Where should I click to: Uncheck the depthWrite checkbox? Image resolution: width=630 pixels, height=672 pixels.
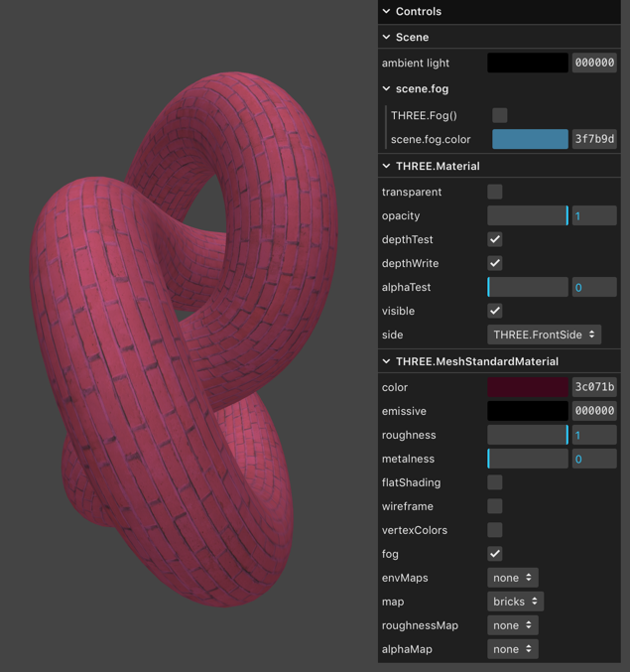coord(495,263)
